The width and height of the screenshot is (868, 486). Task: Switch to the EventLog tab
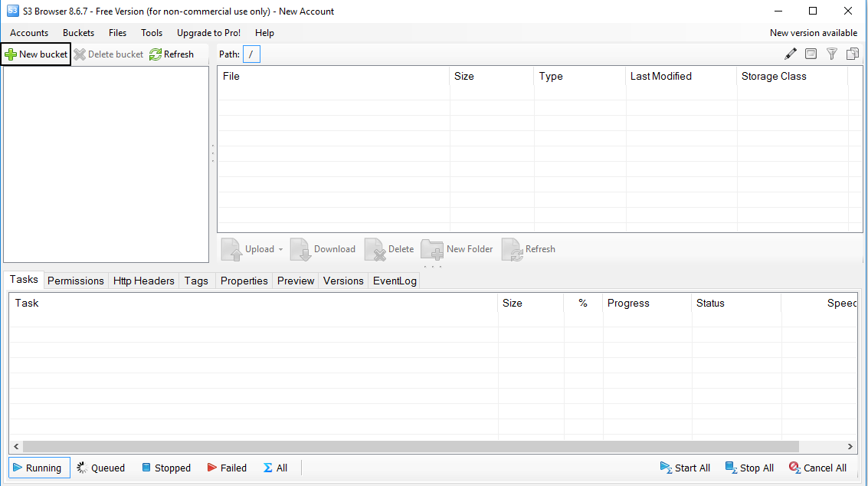[x=395, y=281]
